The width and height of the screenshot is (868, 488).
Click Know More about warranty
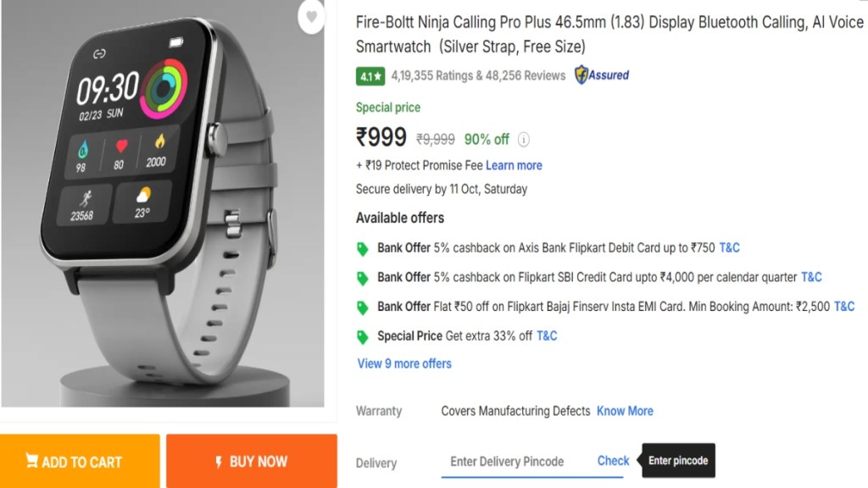click(x=625, y=411)
